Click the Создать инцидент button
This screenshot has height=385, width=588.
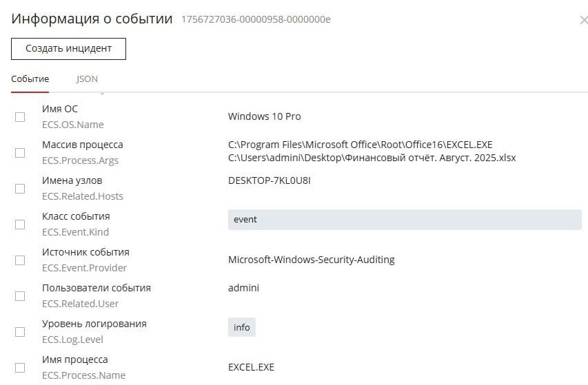[68, 49]
